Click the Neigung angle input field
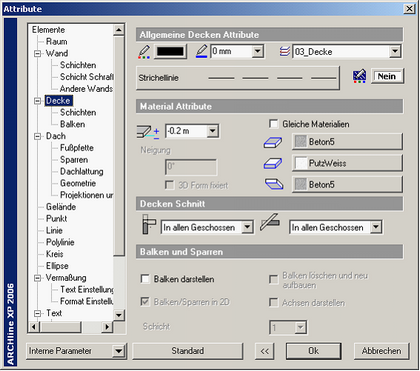The image size is (420, 371). [x=191, y=167]
